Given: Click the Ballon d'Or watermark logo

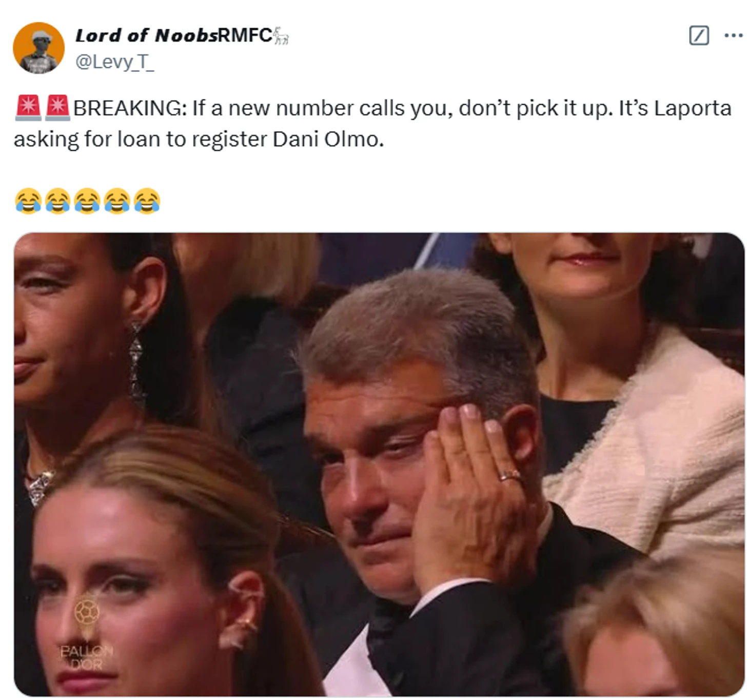Looking at the screenshot, I should [87, 632].
